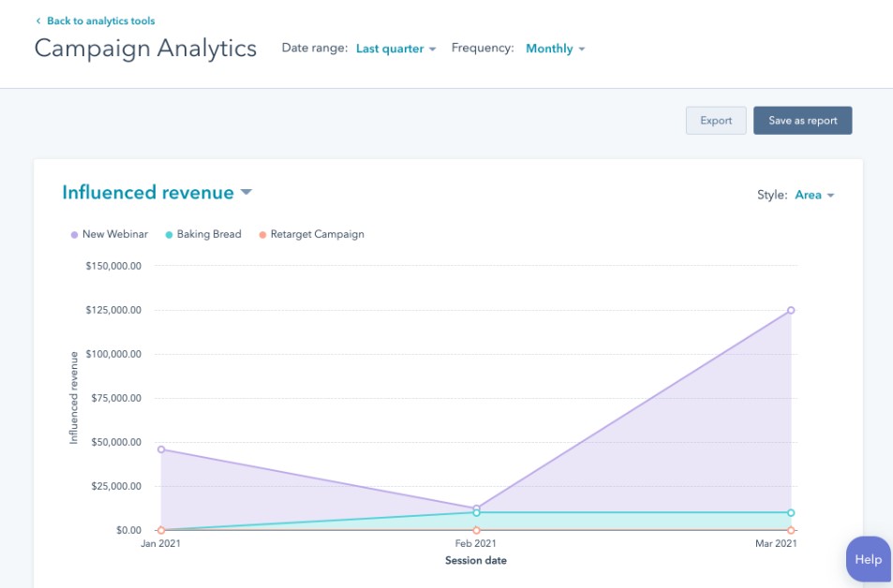
Task: Click the Campaign Analytics page title
Action: click(x=145, y=49)
